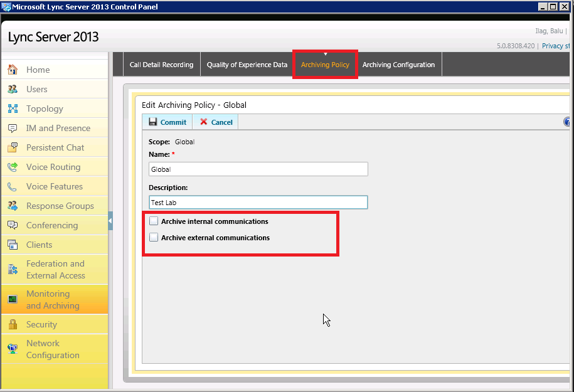The image size is (574, 392).
Task: Open Network Configuration section
Action: (55, 349)
